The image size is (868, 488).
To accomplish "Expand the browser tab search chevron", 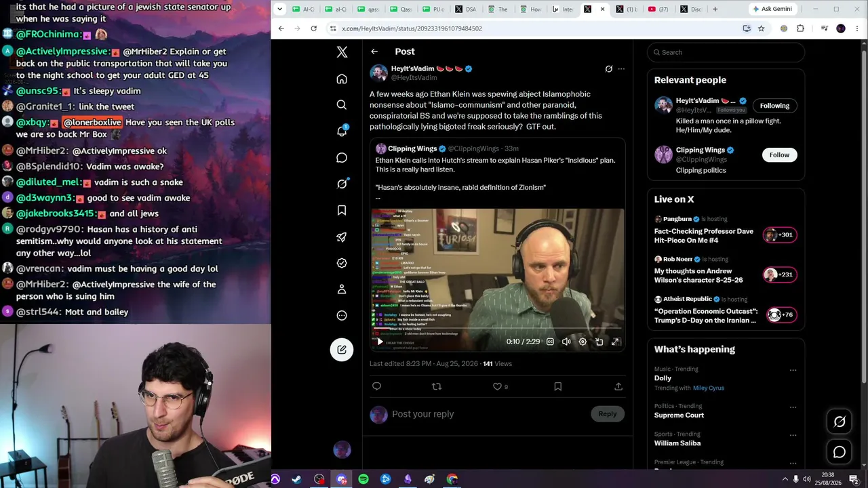I will click(280, 9).
